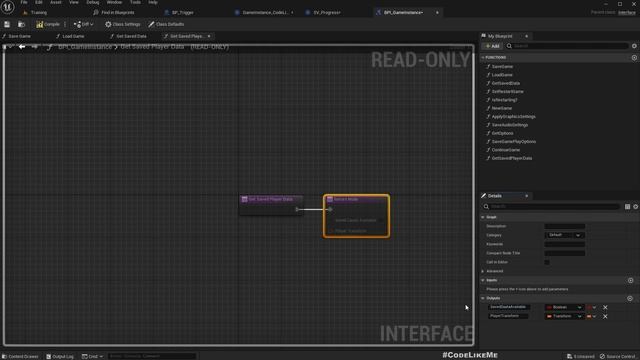Image resolution: width=640 pixels, height=360 pixels.
Task: Click BPI_GameInstance in the graph breadcrumb
Action: (x=85, y=47)
